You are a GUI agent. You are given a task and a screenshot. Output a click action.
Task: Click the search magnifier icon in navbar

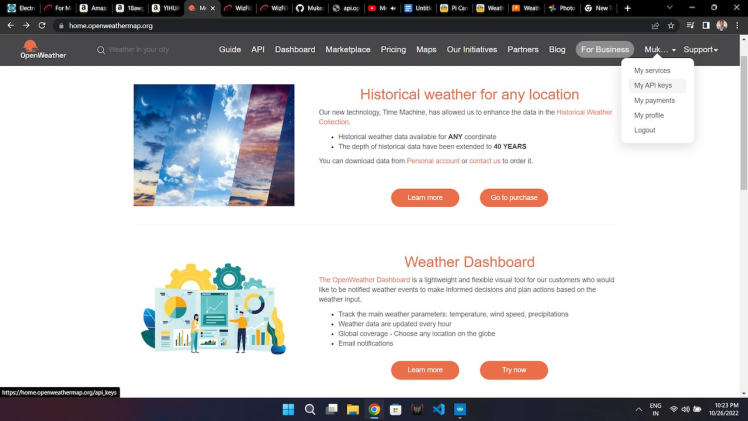pos(101,50)
